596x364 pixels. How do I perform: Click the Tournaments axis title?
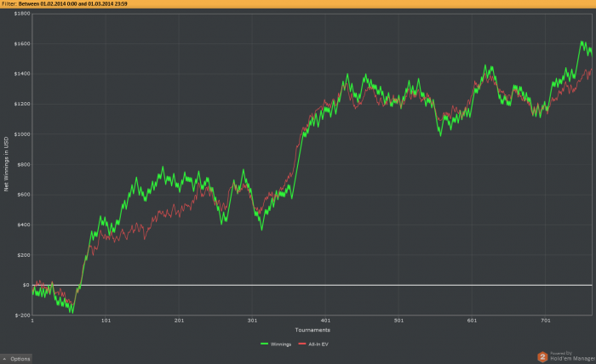(x=312, y=330)
